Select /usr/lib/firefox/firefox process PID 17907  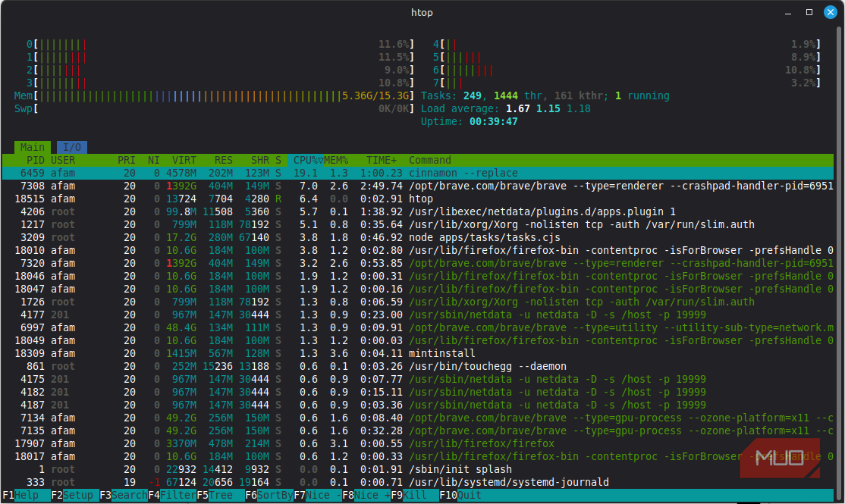(x=418, y=443)
